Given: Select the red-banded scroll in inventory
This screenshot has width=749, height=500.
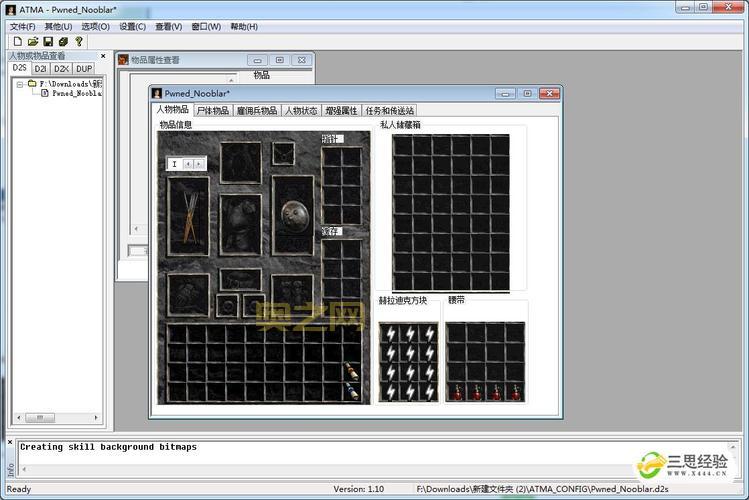Looking at the screenshot, I should point(351,371).
